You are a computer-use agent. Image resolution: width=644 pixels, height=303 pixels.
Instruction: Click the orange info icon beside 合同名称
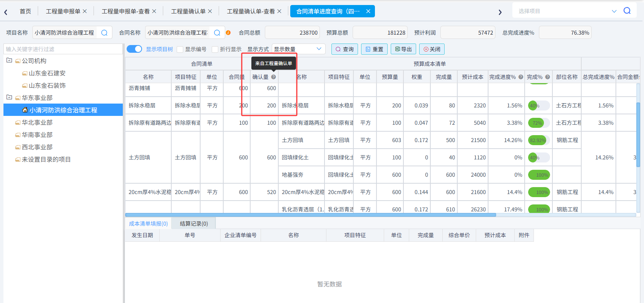[x=228, y=33]
